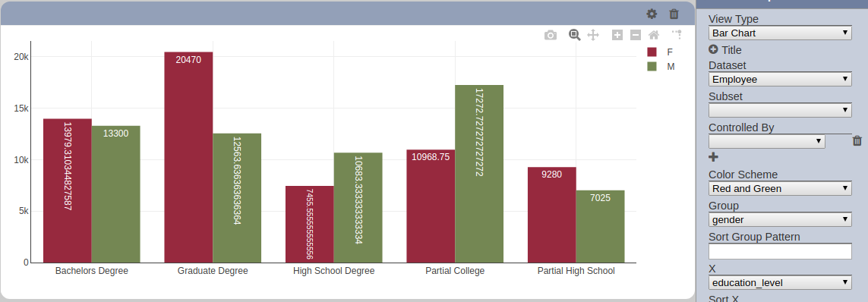Select the Pan tool
The height and width of the screenshot is (302, 868).
[x=593, y=36]
